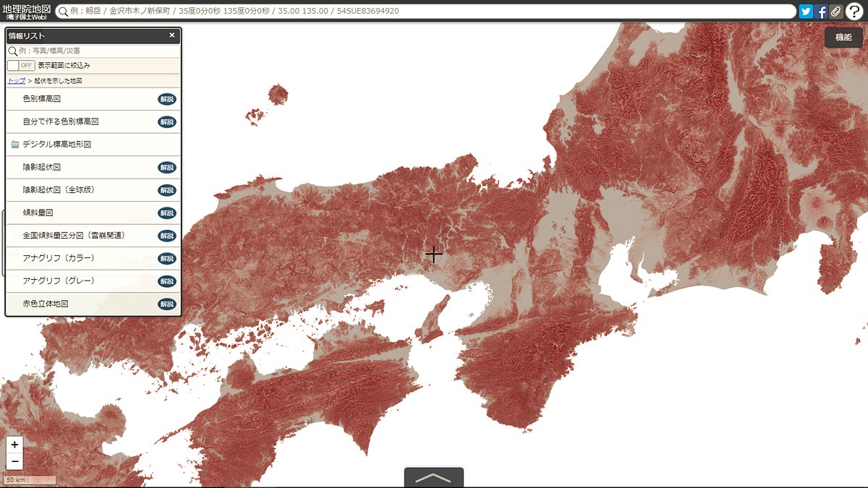Select the 自分で作る色別標高図 layer
Viewport: 868px width, 488px height.
click(93, 121)
